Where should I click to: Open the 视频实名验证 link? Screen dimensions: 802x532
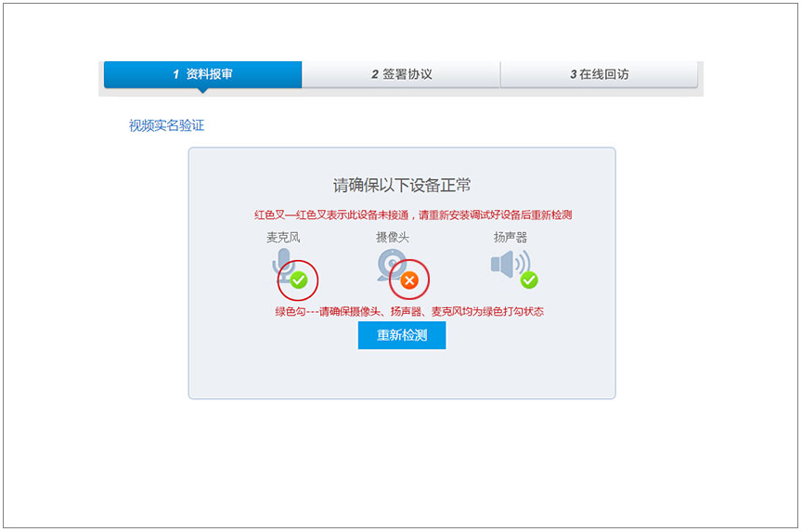[x=166, y=125]
